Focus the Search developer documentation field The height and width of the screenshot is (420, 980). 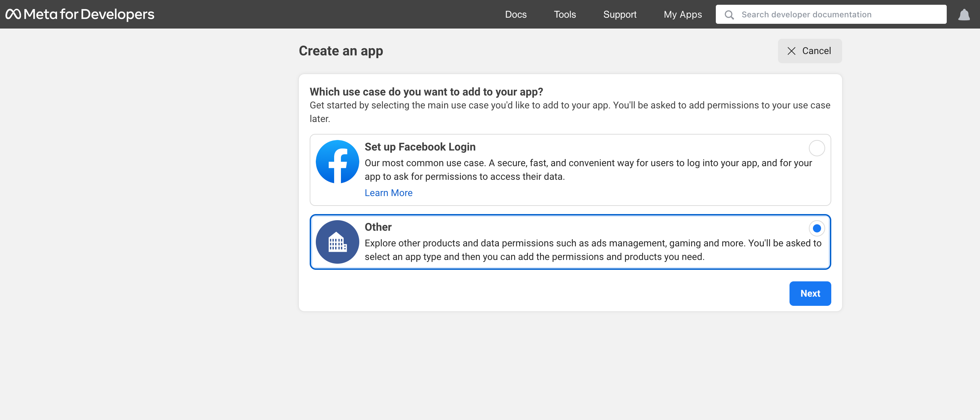tap(831, 15)
